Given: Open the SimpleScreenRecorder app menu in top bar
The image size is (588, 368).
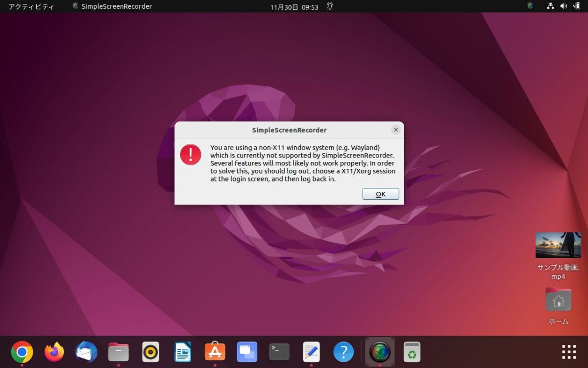Looking at the screenshot, I should point(112,6).
